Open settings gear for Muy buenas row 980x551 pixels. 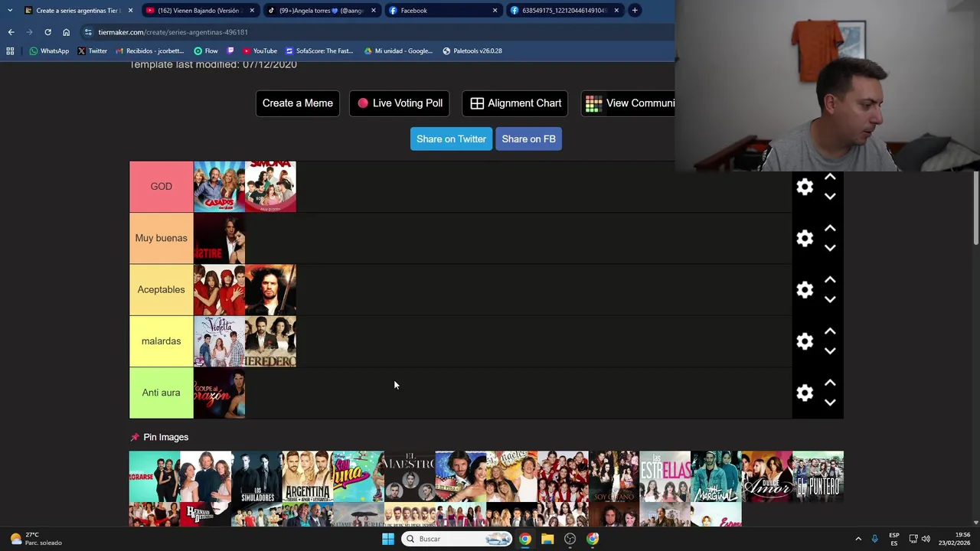[x=805, y=238]
